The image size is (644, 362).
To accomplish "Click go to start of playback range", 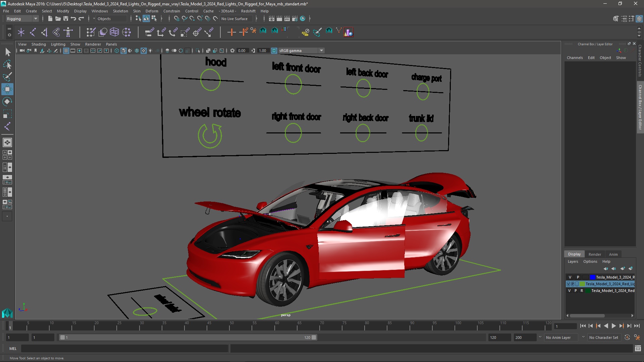I will pyautogui.click(x=583, y=326).
